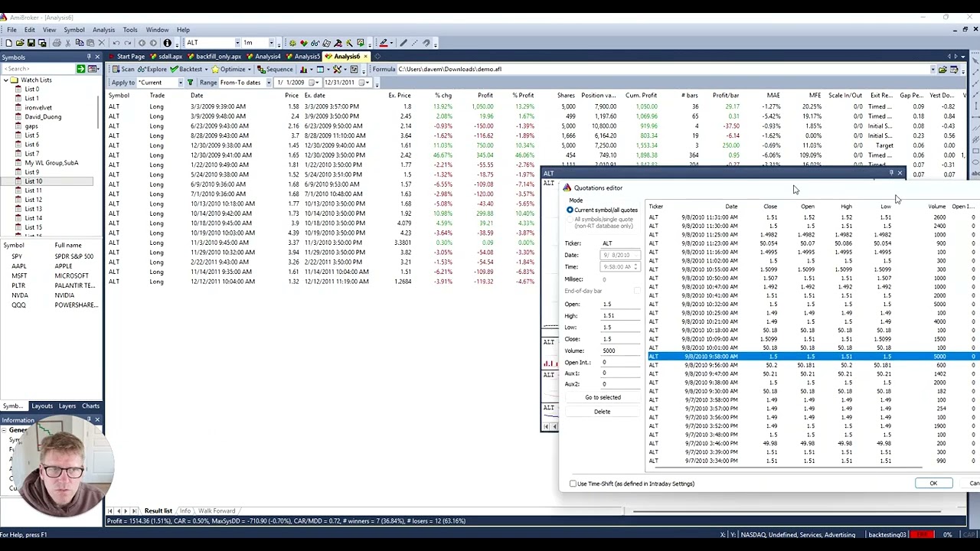Open the Analysis menu
This screenshot has width=980, height=551.
pos(103,30)
